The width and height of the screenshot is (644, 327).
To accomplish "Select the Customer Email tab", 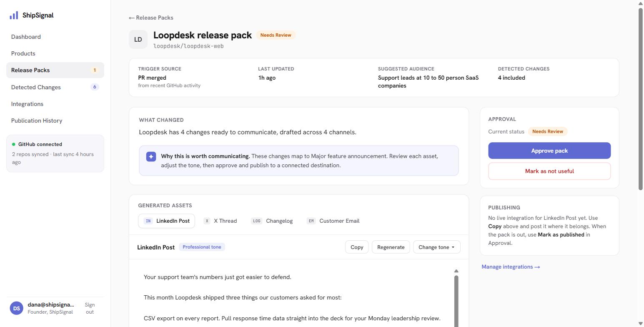I will coord(333,221).
